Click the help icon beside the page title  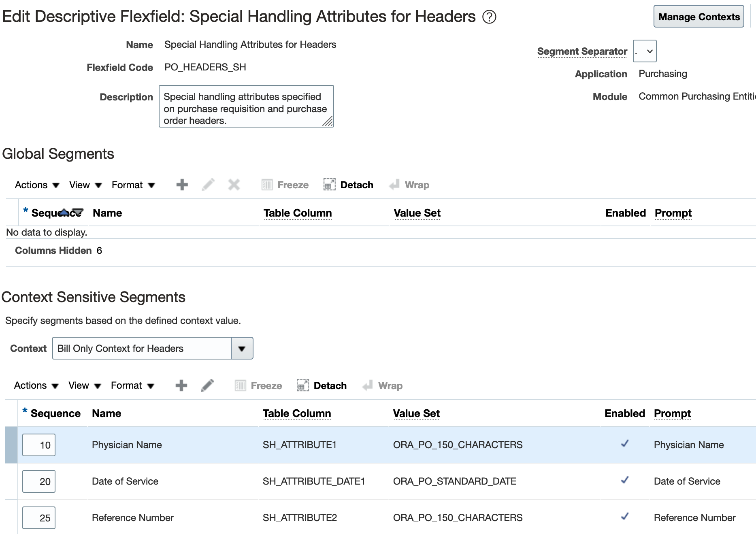click(489, 17)
